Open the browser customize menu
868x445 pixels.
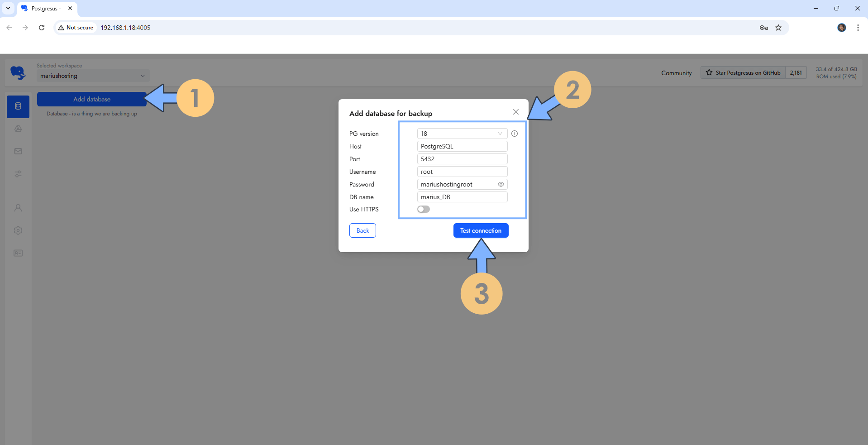[858, 28]
